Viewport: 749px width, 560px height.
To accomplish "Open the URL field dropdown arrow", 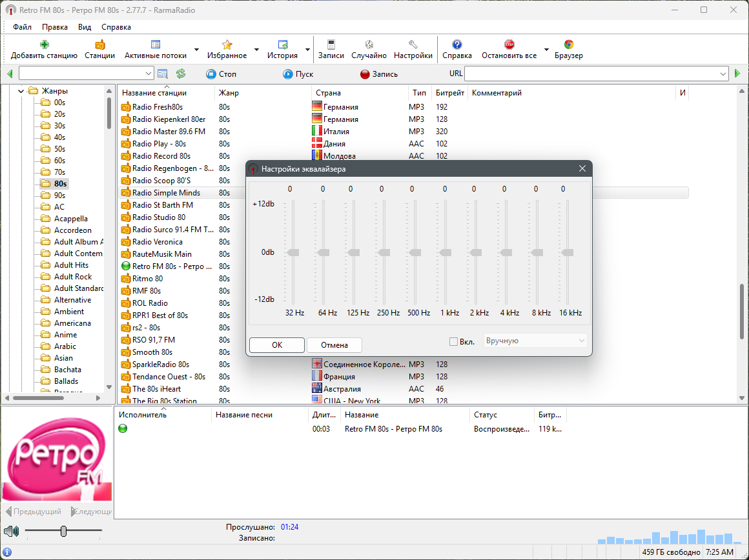I will coord(723,74).
